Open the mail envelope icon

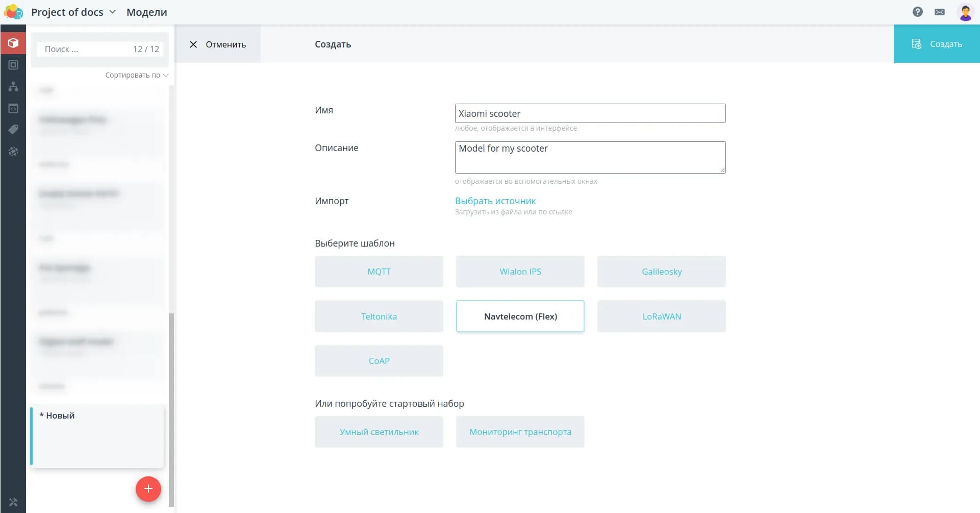click(939, 12)
